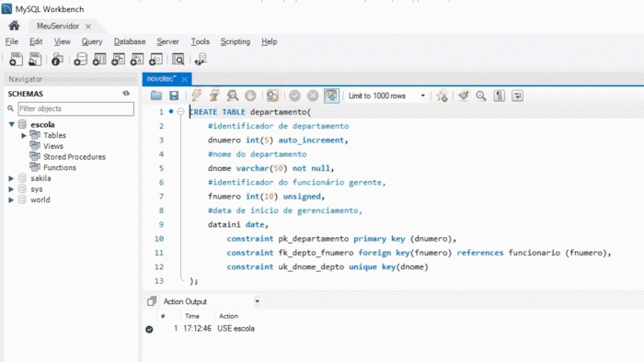Open the object Inspector icon

pos(57,60)
